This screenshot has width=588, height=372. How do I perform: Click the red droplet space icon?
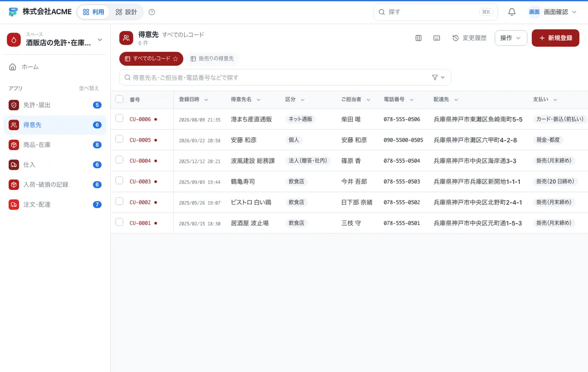point(14,40)
